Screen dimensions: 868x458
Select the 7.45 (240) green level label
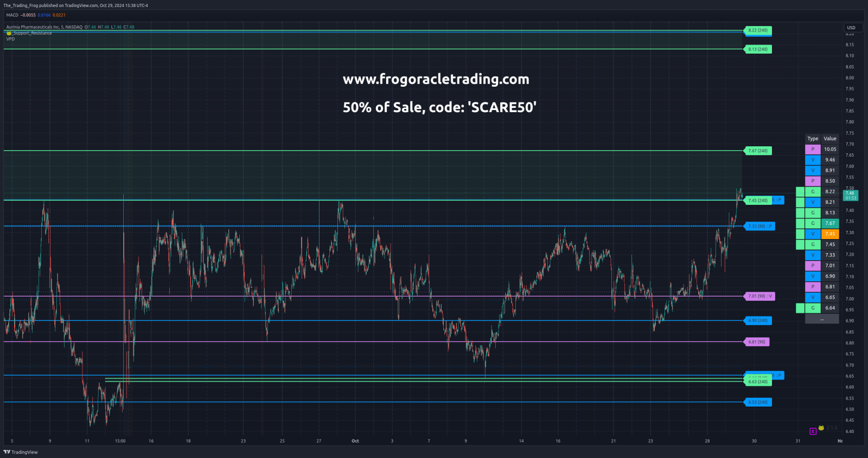pyautogui.click(x=758, y=201)
